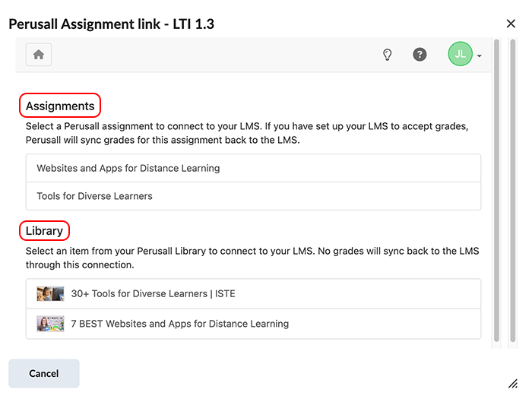Pick the 7 BEST Websites and Apps title text

click(180, 324)
